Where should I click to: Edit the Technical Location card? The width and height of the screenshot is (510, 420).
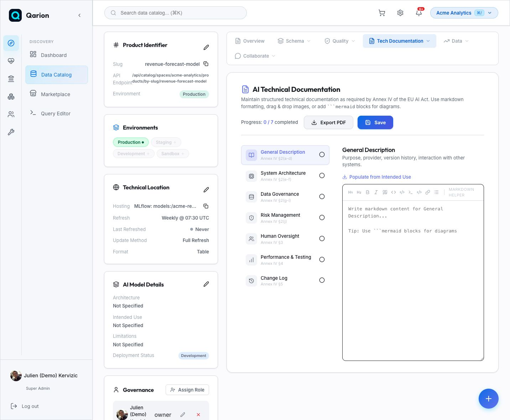[x=206, y=190]
